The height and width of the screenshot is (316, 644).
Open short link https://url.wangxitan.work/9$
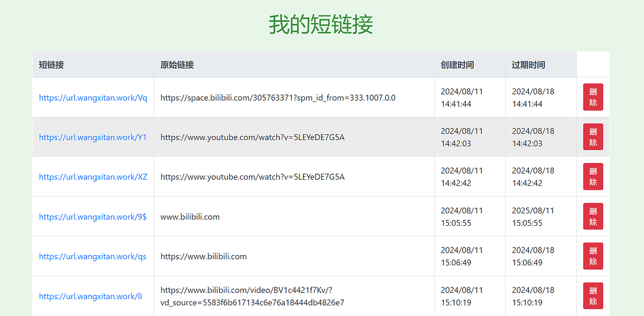tap(93, 216)
